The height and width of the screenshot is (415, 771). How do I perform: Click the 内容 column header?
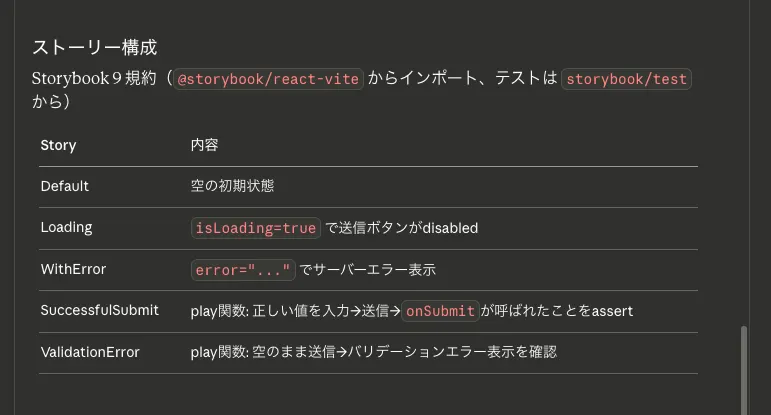coord(205,145)
